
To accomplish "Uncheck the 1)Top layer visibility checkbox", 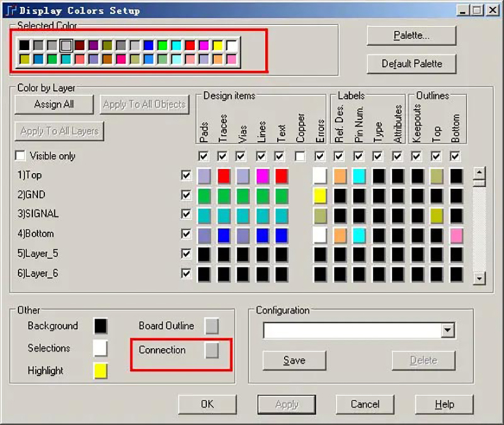I will (186, 175).
